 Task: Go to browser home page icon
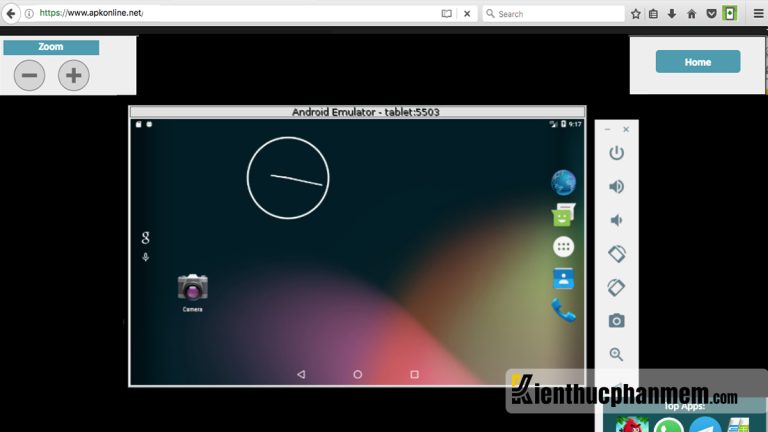point(692,14)
